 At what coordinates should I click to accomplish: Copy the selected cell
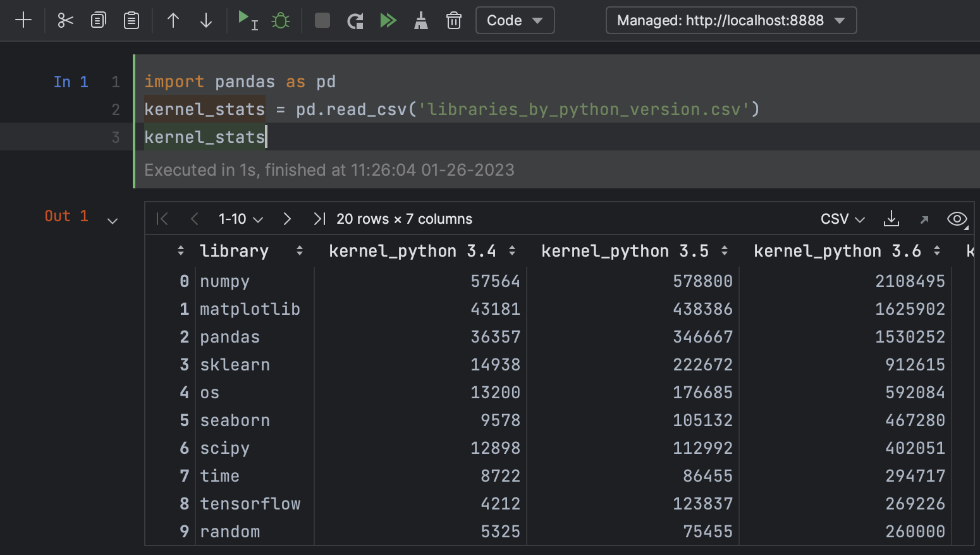coord(98,20)
